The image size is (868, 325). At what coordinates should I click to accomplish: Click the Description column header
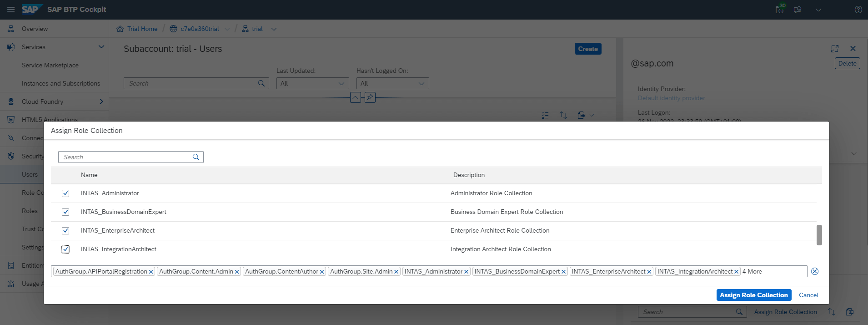[469, 175]
